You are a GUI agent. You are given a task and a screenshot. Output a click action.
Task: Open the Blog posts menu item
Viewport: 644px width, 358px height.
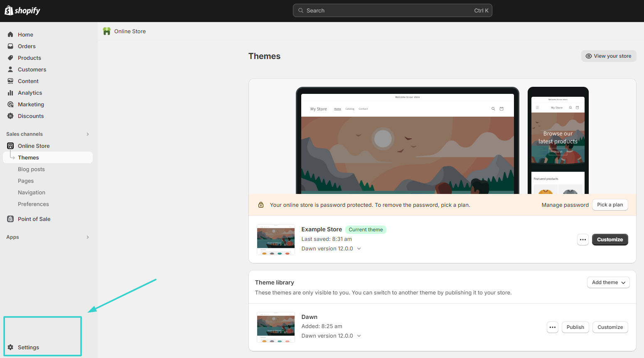(31, 169)
